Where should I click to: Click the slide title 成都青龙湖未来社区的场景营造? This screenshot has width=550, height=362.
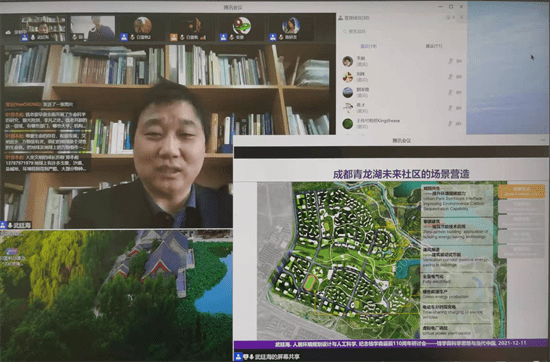[401, 174]
